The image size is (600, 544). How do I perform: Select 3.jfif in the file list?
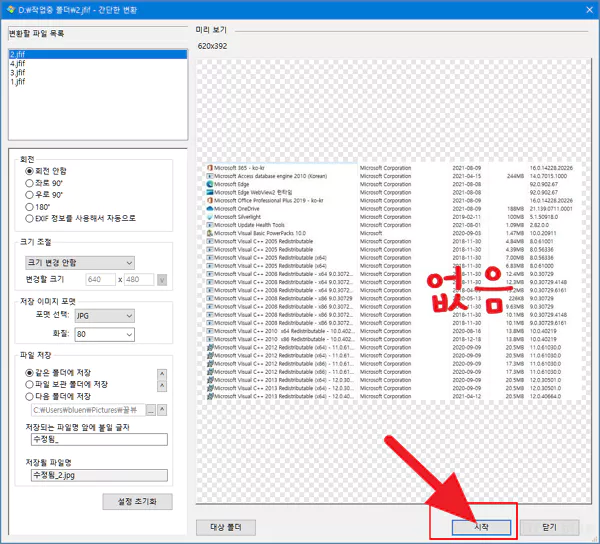coord(98,72)
